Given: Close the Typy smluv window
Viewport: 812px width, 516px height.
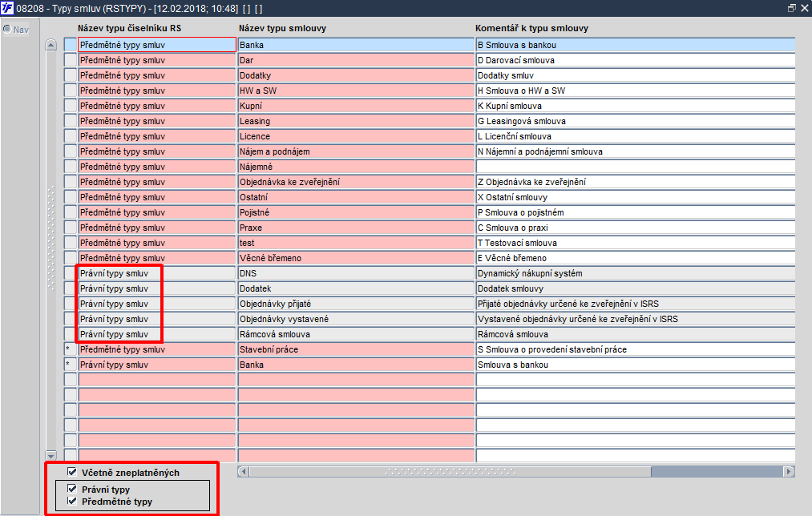Looking at the screenshot, I should pyautogui.click(x=804, y=8).
